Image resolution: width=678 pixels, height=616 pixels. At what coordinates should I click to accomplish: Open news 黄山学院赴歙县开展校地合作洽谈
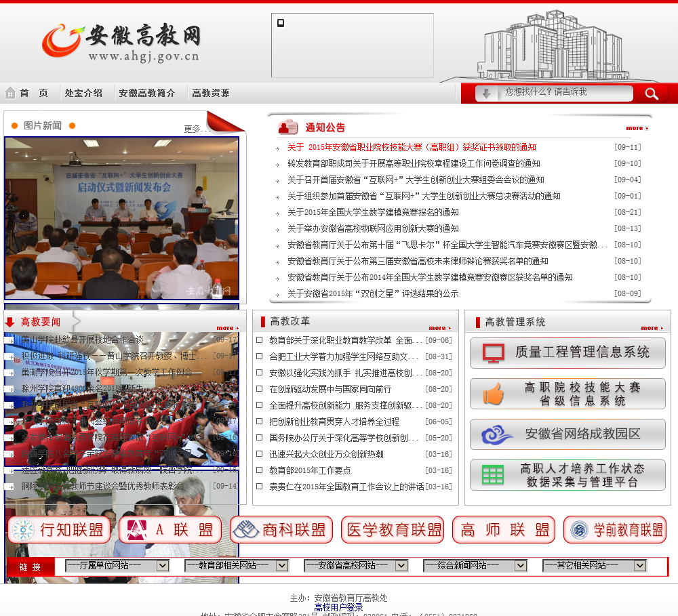[83, 340]
